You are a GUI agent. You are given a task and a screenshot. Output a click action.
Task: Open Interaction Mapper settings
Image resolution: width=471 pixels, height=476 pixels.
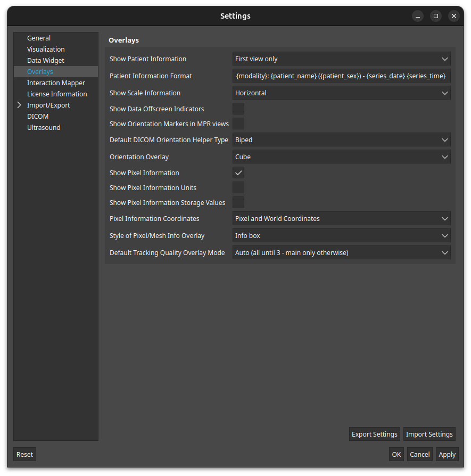(56, 83)
